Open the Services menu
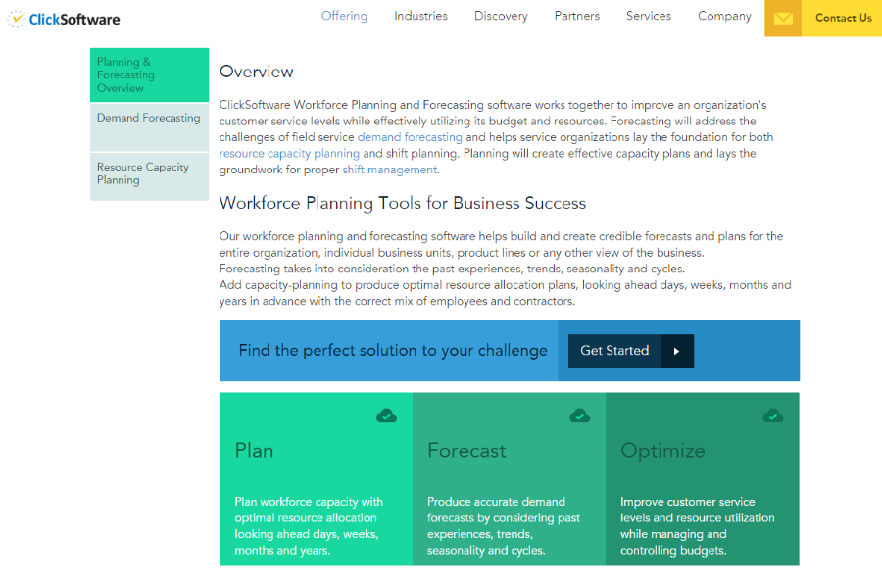The image size is (882, 588). (648, 16)
